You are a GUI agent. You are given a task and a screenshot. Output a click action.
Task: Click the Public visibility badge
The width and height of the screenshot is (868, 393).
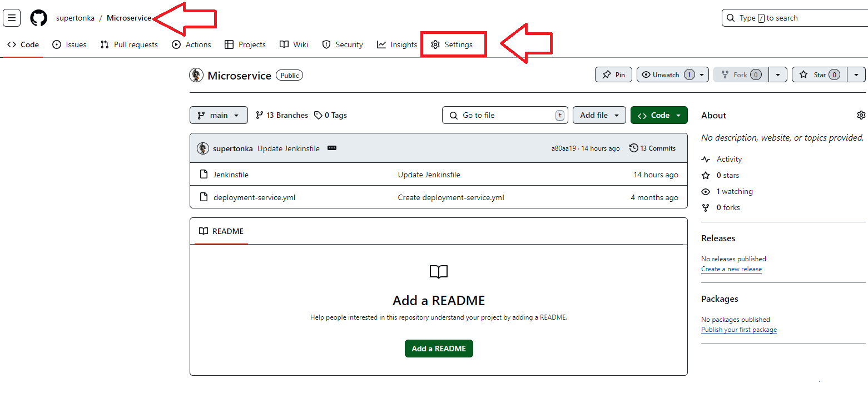click(290, 75)
